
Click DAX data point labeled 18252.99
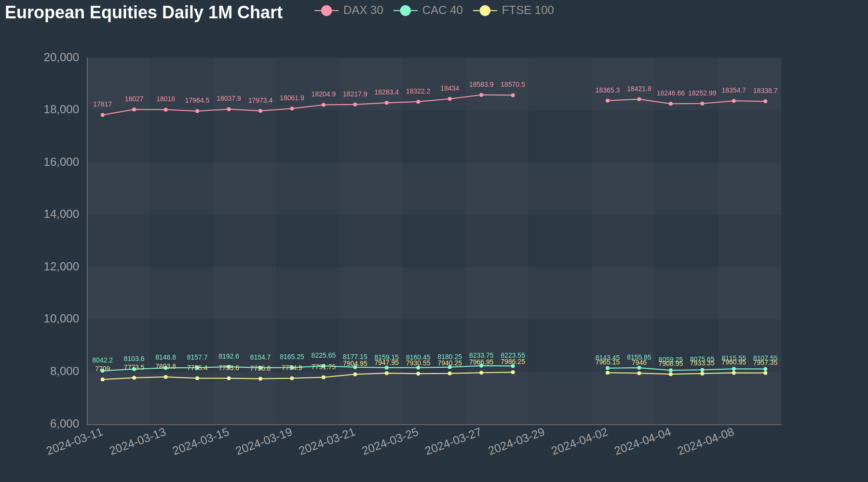click(702, 104)
